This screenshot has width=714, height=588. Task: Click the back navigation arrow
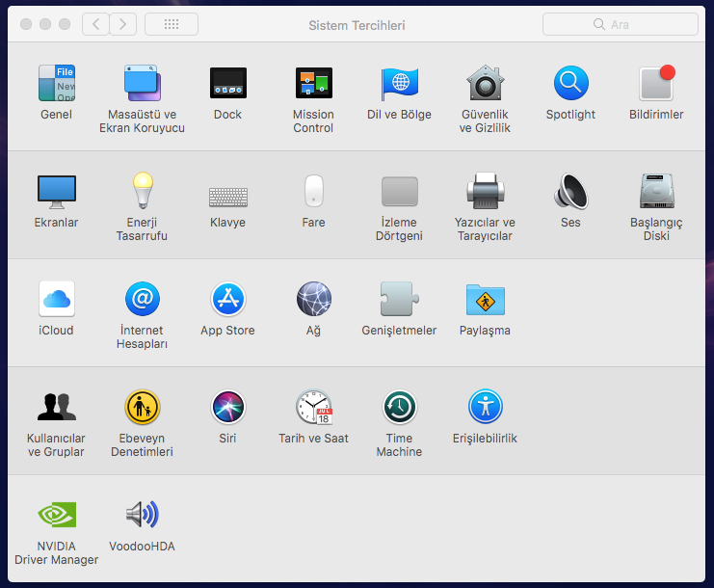point(95,24)
